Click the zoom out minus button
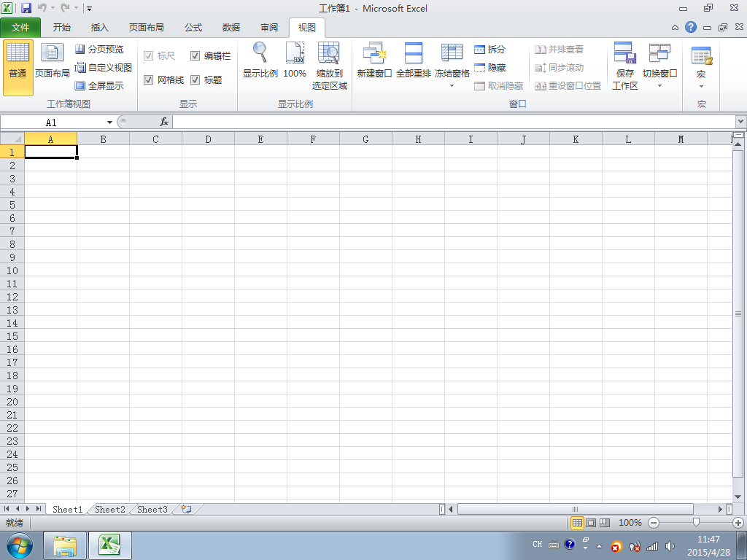 point(654,523)
